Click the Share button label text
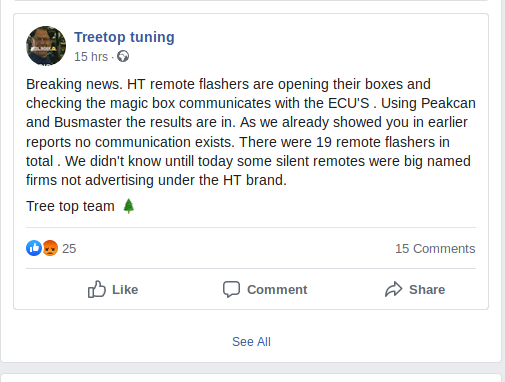The image size is (505, 382). (x=427, y=290)
